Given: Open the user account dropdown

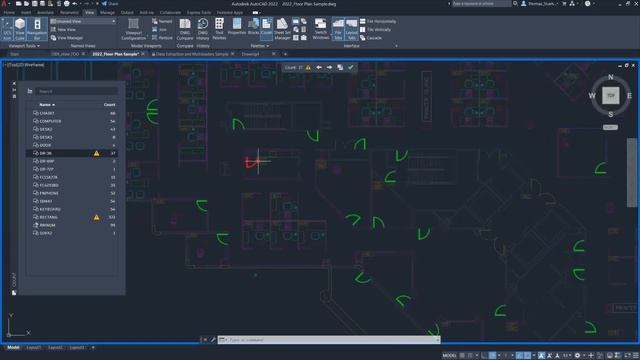Looking at the screenshot, I should (x=541, y=4).
